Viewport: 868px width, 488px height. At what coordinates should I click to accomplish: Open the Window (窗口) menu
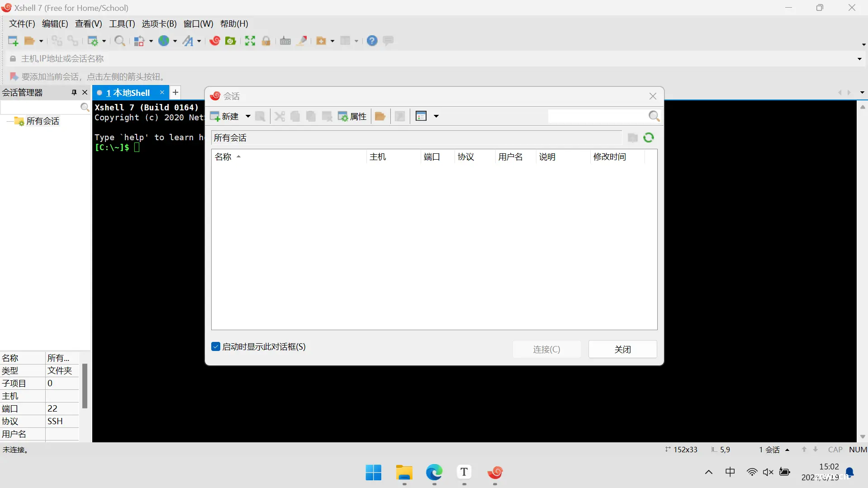199,24
